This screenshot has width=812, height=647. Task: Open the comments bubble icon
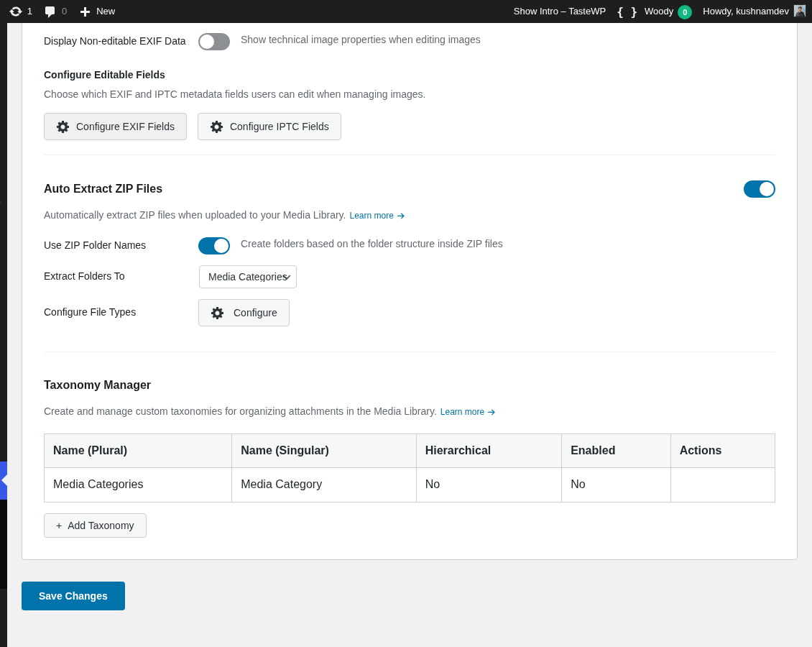pyautogui.click(x=50, y=12)
